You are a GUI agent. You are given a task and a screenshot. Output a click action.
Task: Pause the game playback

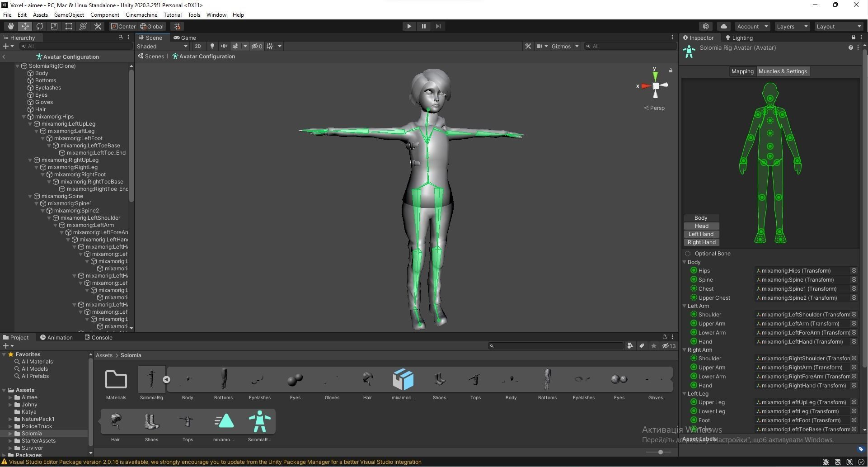[423, 26]
